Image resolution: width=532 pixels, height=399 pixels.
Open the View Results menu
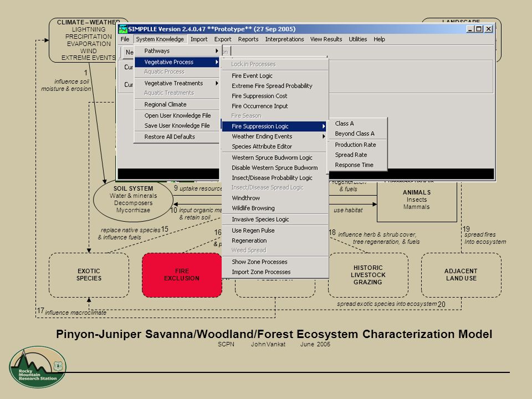tap(326, 39)
